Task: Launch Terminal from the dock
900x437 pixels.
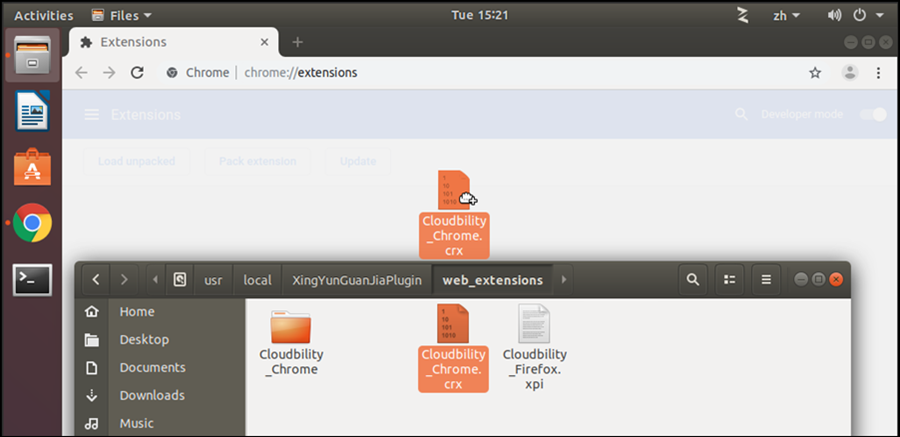Action: [32, 280]
